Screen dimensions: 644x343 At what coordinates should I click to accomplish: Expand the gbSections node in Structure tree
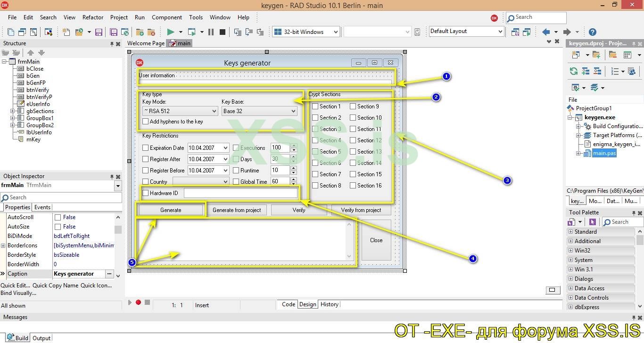[x=13, y=111]
